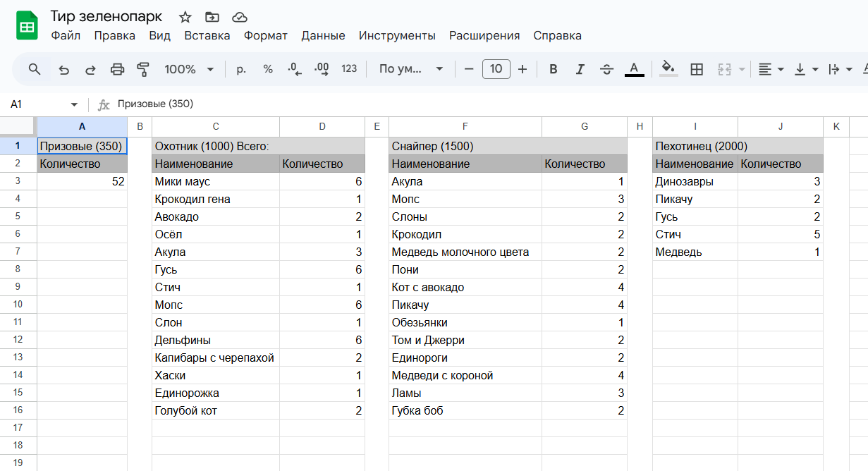This screenshot has width=868, height=471.
Task: Open the Вид menu
Action: [160, 35]
